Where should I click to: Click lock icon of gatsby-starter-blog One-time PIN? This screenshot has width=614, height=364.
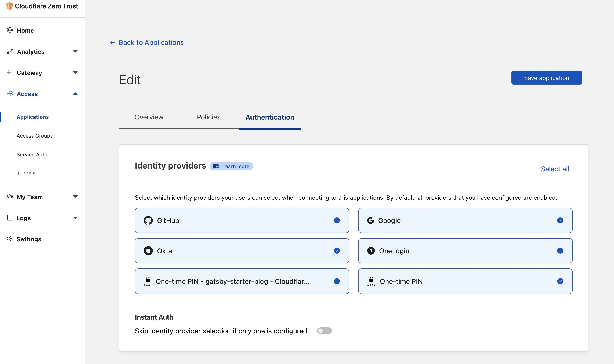pos(148,281)
